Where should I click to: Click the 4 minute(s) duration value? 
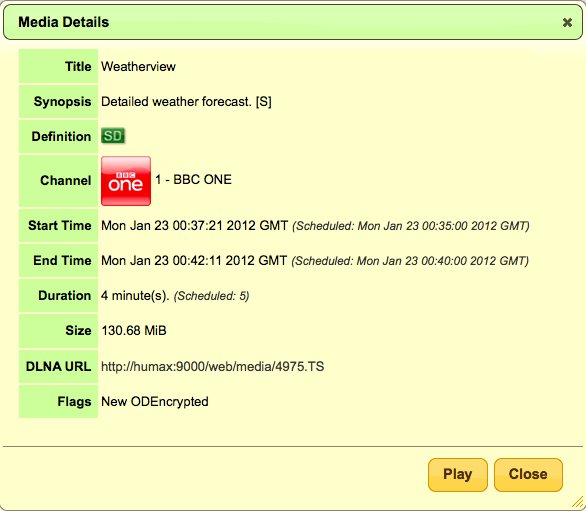click(135, 296)
